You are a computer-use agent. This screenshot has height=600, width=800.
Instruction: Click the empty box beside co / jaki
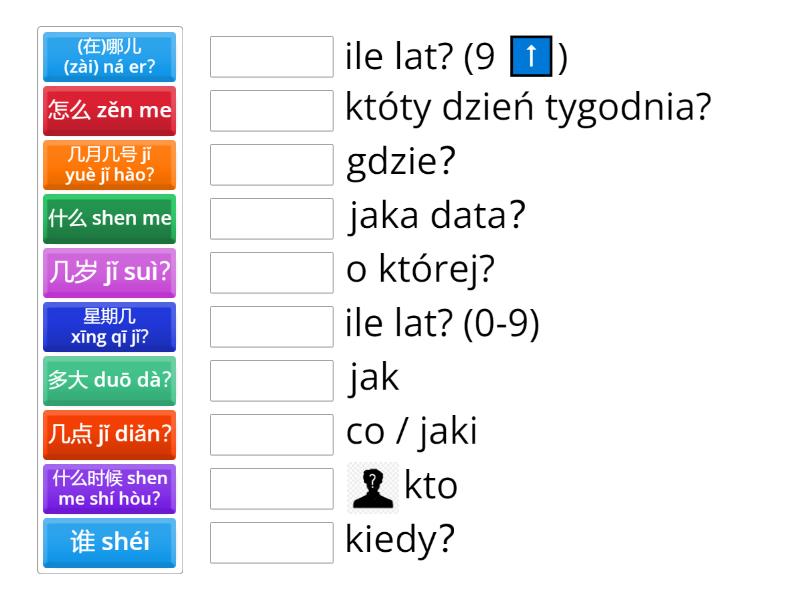[x=272, y=435]
